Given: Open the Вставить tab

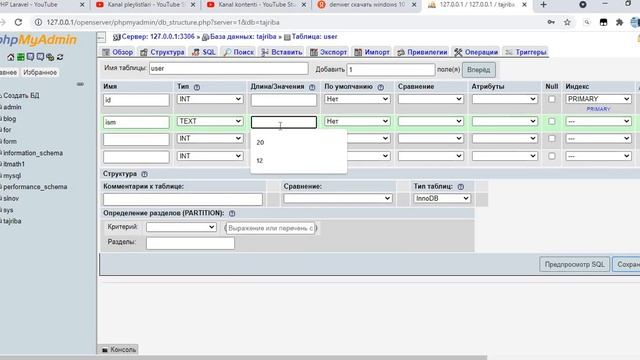Looking at the screenshot, I should click(282, 52).
